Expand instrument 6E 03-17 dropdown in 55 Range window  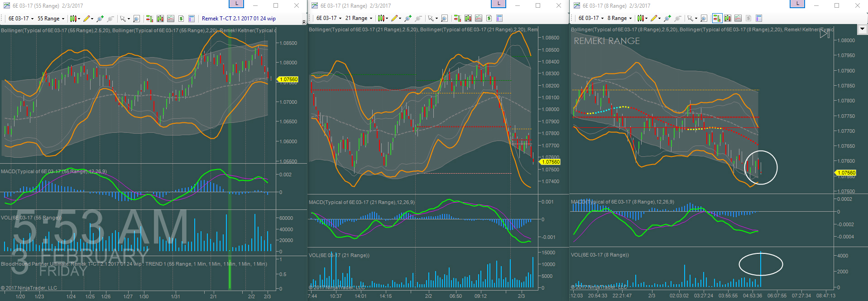click(32, 19)
